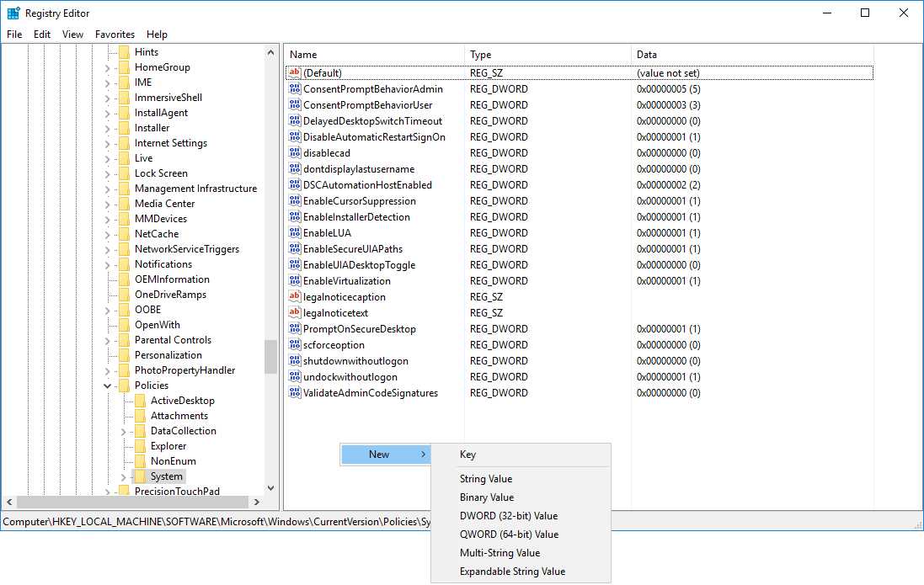
Task: Click the tree scroll down arrow
Action: pyautogui.click(x=270, y=488)
